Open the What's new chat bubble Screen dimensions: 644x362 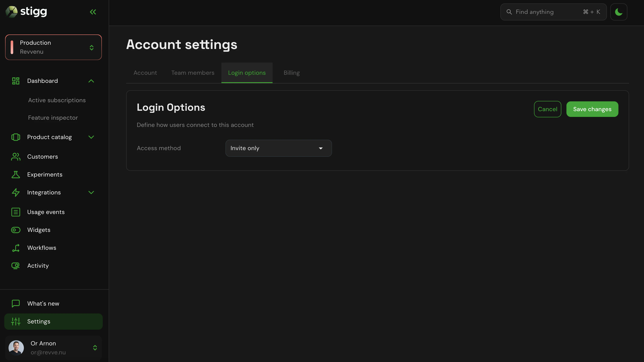click(16, 303)
